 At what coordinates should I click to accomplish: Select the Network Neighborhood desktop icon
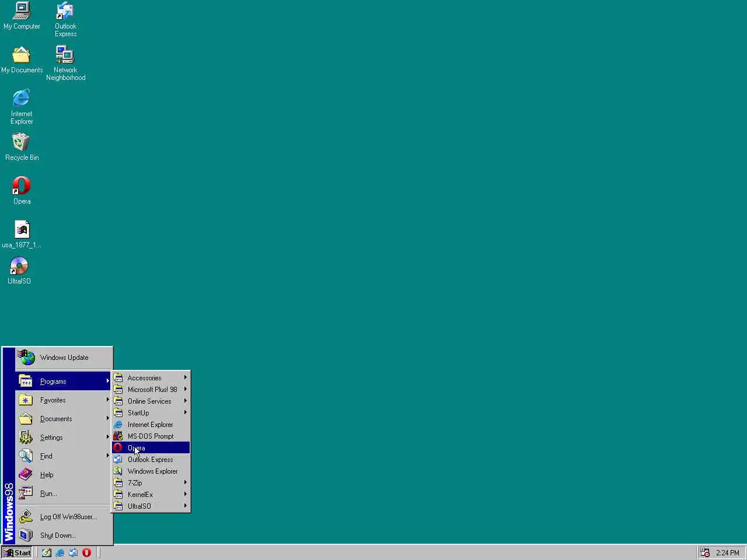pyautogui.click(x=65, y=64)
